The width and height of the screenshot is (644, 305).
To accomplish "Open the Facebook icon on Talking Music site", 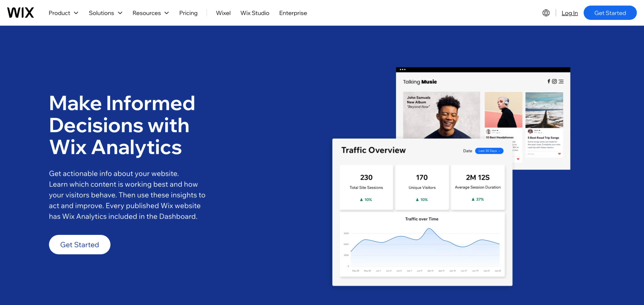I will click(549, 81).
